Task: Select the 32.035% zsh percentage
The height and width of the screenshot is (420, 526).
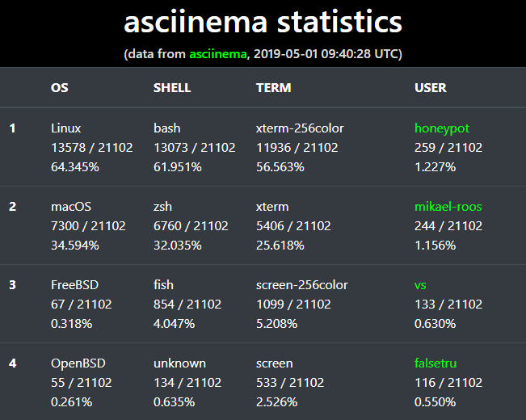Action: 178,246
